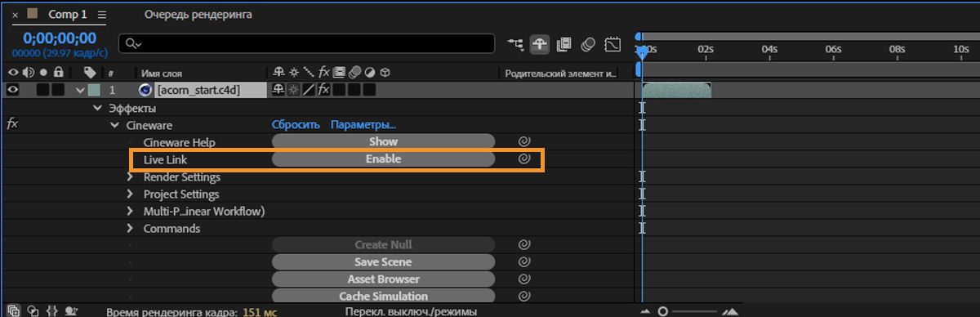The image size is (980, 317).
Task: Click the pick whip swirl beside Show
Action: tap(525, 141)
